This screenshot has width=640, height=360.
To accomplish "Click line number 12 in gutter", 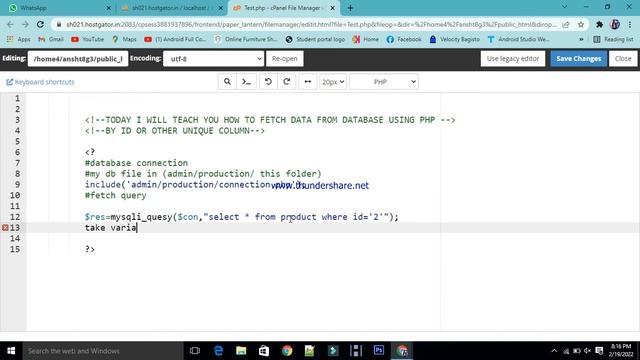I will click(x=15, y=217).
